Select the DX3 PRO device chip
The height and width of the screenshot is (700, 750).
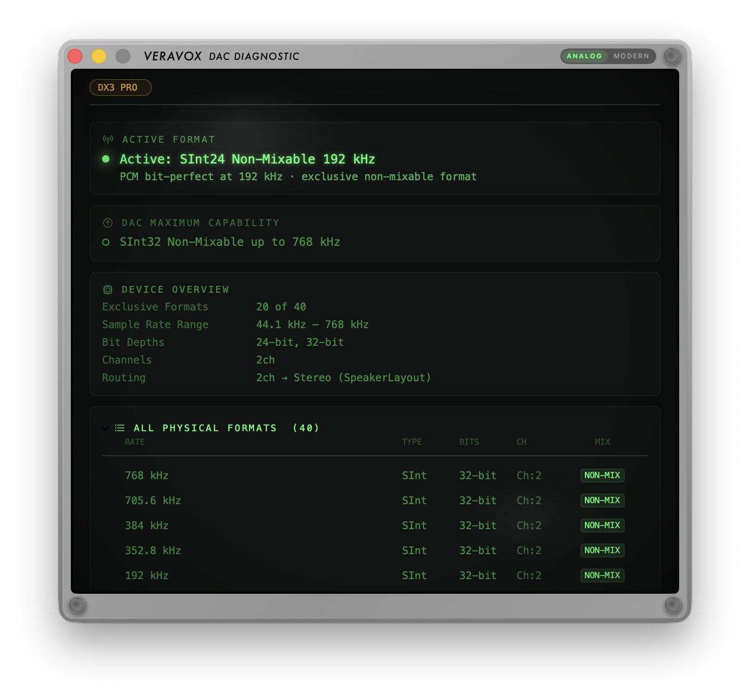click(120, 87)
